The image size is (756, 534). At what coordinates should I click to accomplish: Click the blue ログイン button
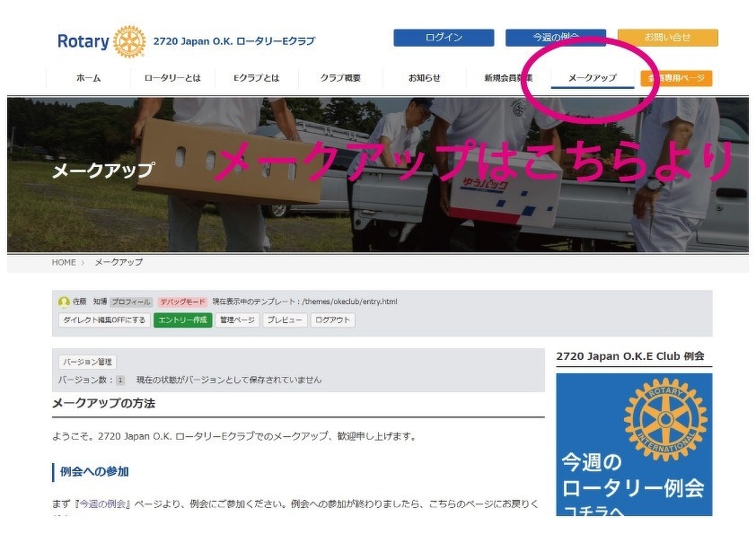click(x=444, y=38)
